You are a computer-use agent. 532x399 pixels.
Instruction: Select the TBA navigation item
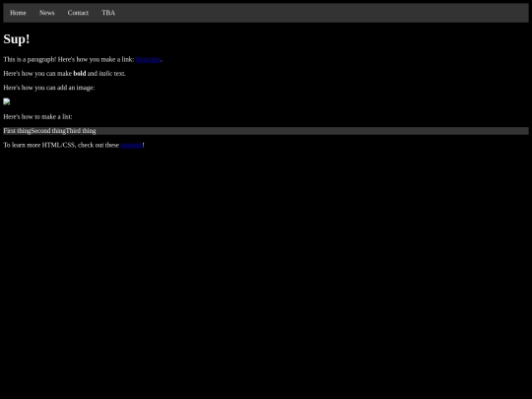pos(108,13)
